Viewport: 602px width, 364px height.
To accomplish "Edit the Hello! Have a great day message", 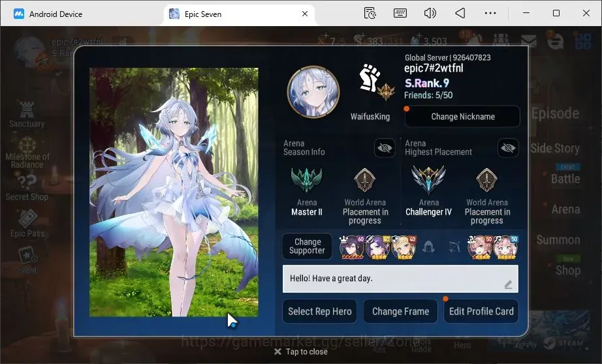I will (x=400, y=279).
